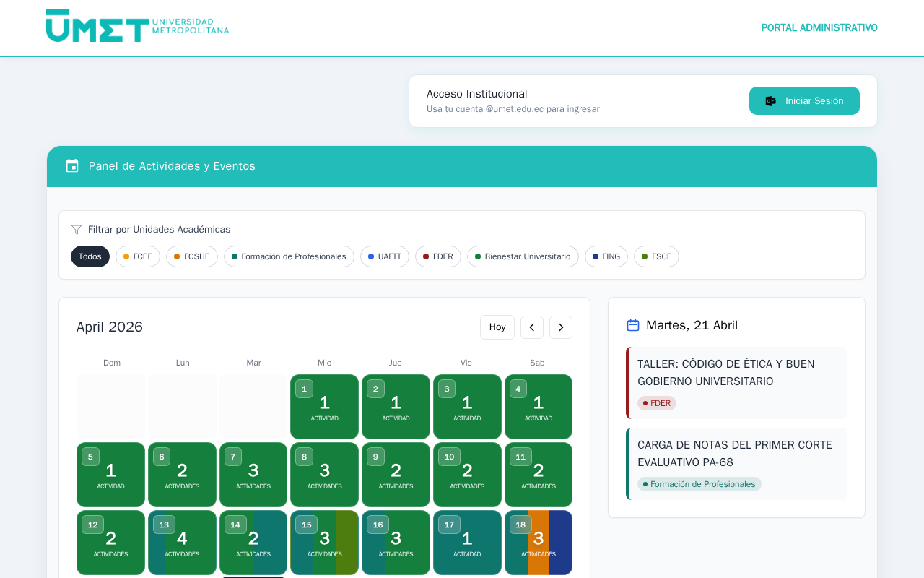924x578 pixels.
Task: Enable the UAFTT filter chip
Action: click(385, 256)
